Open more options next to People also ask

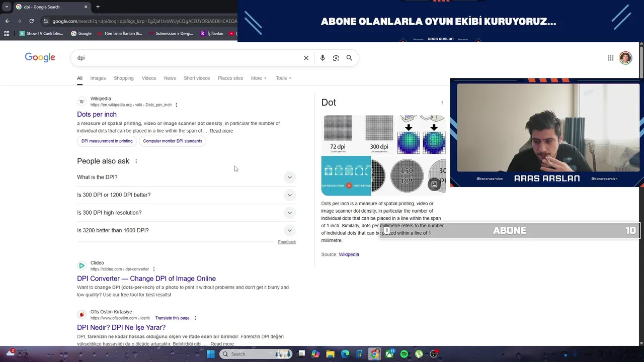136,161
